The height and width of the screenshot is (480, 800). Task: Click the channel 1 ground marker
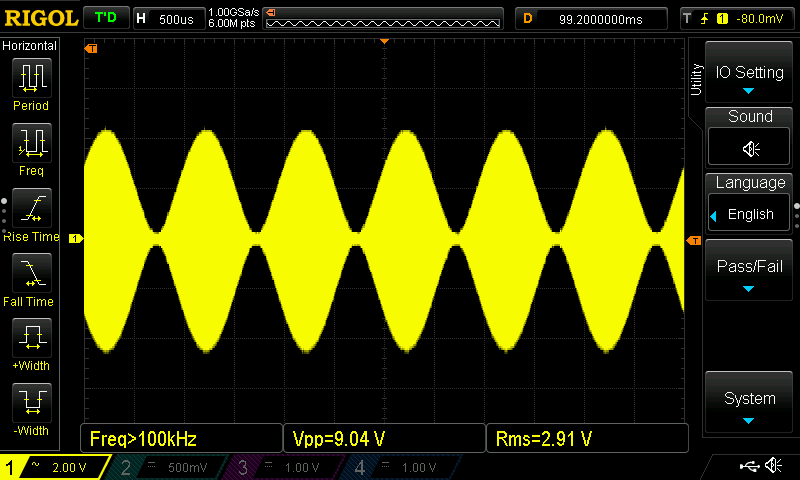pyautogui.click(x=76, y=238)
